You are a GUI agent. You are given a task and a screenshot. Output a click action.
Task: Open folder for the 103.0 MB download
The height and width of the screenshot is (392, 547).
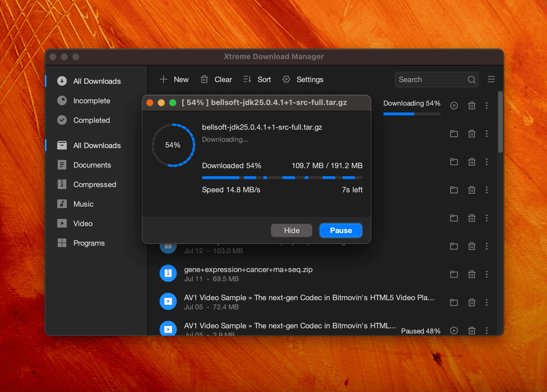click(x=454, y=246)
